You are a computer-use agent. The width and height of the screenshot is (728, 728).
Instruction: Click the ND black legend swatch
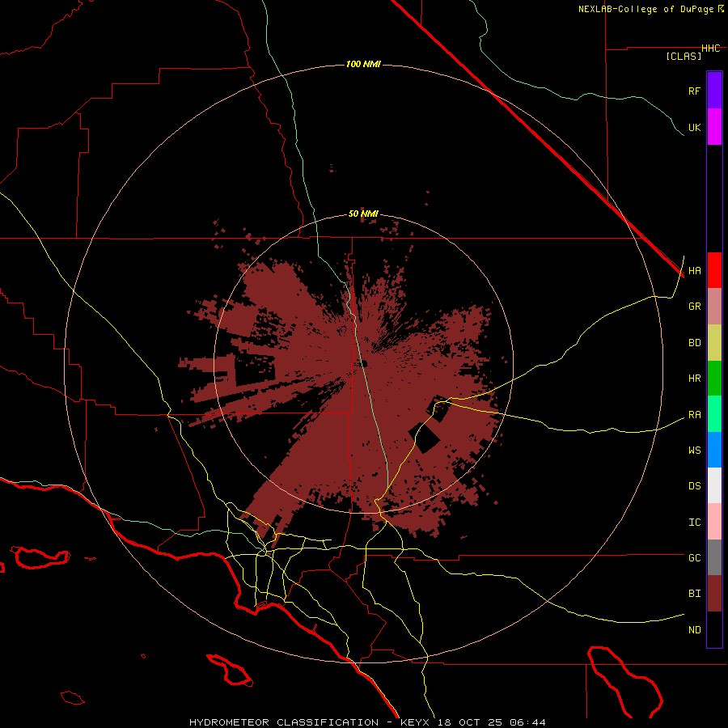[714, 629]
